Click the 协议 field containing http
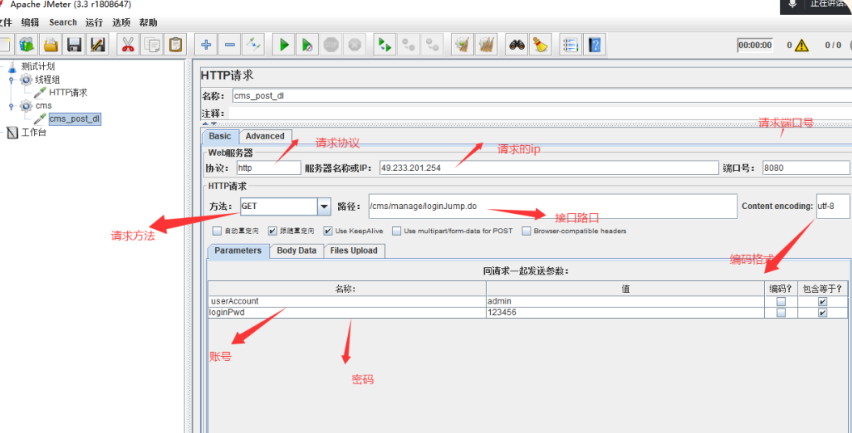Viewport: 852px width, 433px height. pyautogui.click(x=268, y=168)
